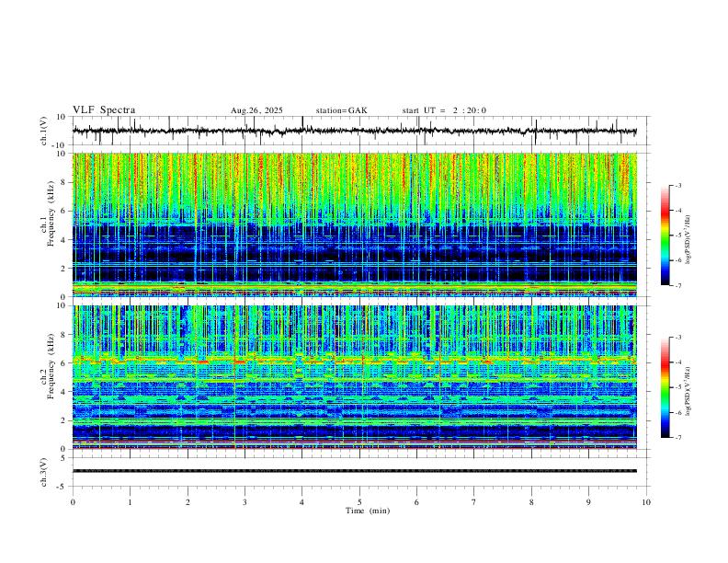Click the ch.1 voltage waveform trace
The image size is (728, 563).
coord(355,131)
